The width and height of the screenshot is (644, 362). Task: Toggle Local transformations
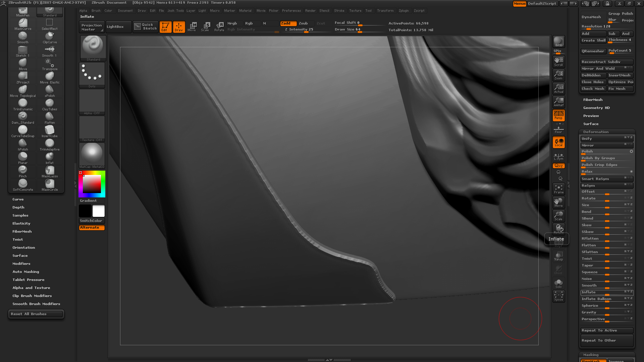point(558,142)
